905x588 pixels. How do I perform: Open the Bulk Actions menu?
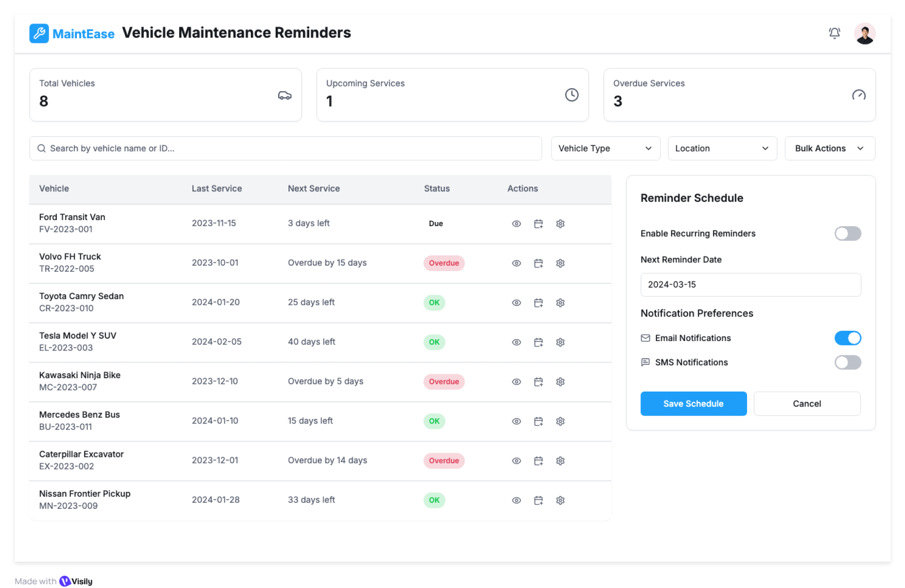[829, 148]
